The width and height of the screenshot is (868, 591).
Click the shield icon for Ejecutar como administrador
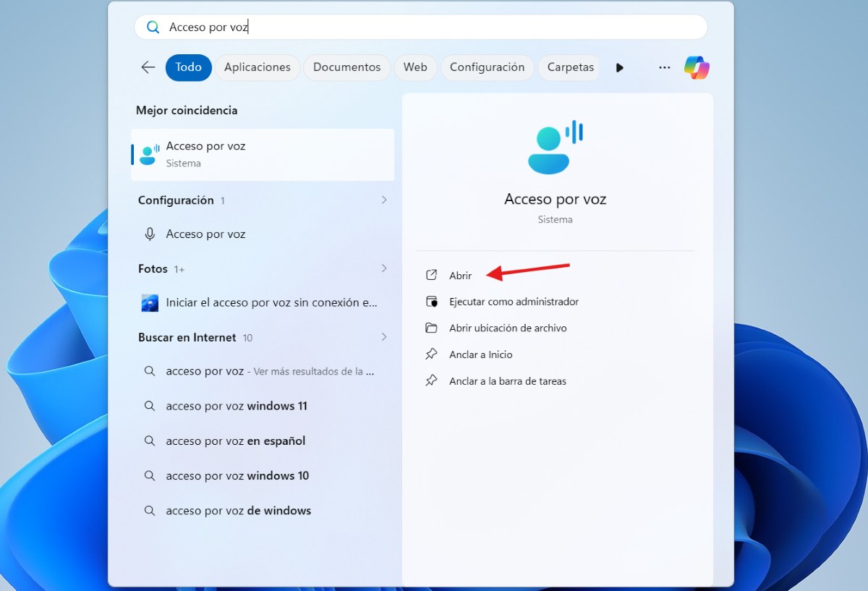pos(432,302)
